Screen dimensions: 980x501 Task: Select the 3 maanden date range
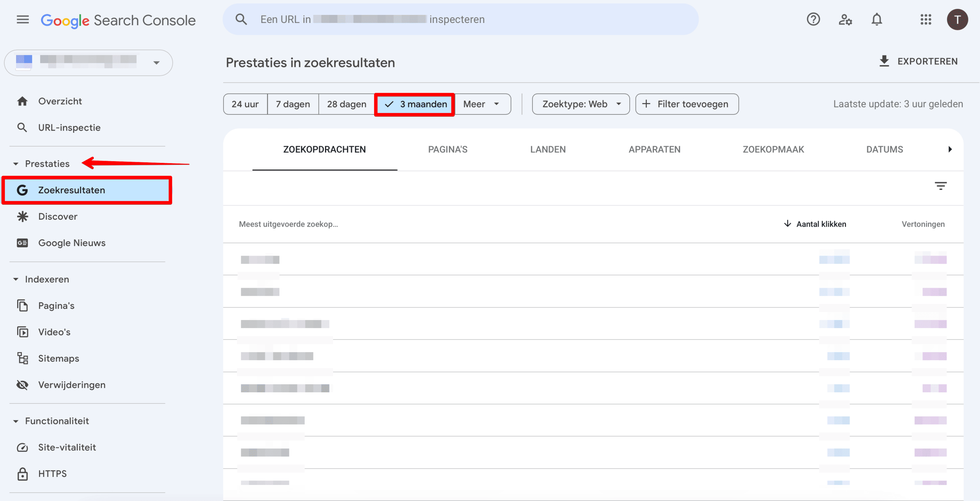415,104
